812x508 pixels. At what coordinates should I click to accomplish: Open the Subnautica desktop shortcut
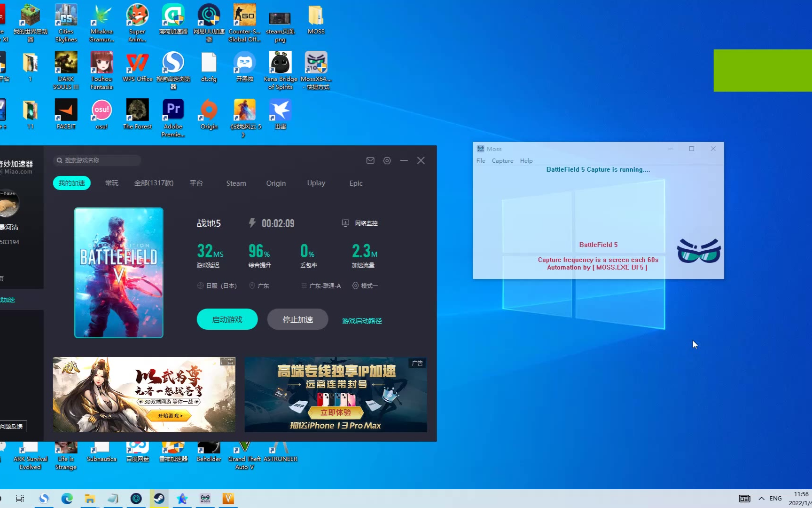[101, 452]
